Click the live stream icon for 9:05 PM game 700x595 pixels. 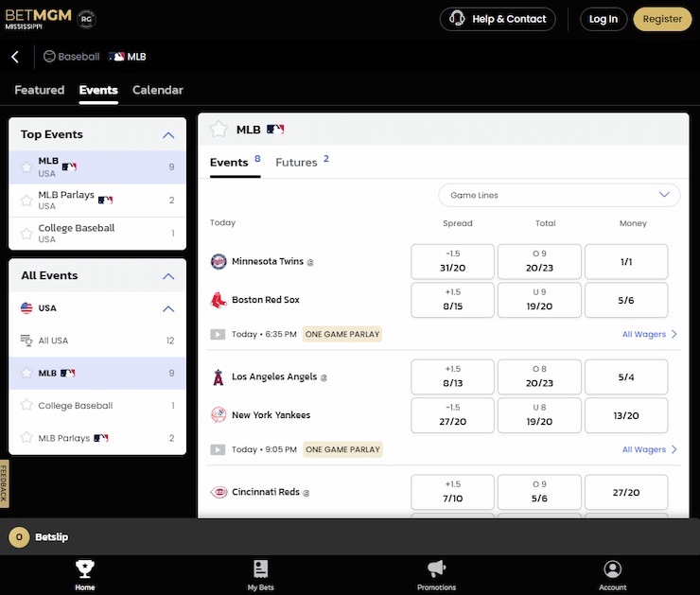[x=218, y=449]
